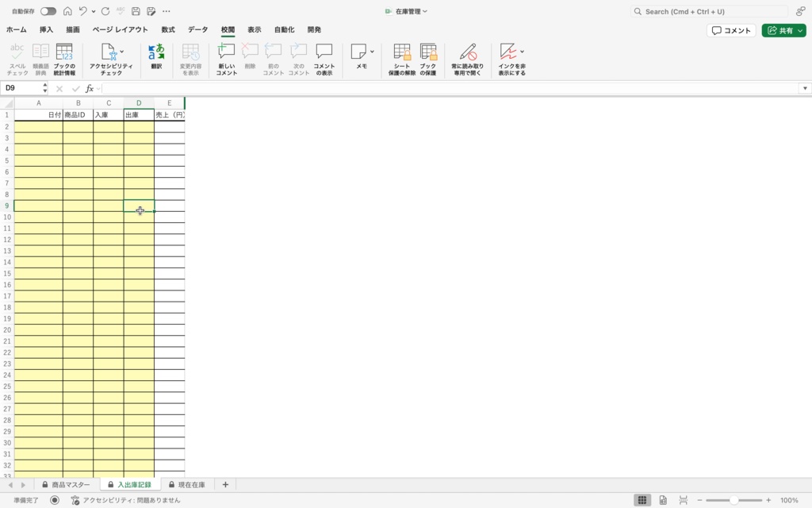Click the コメント button
The height and width of the screenshot is (508, 812).
click(x=731, y=31)
